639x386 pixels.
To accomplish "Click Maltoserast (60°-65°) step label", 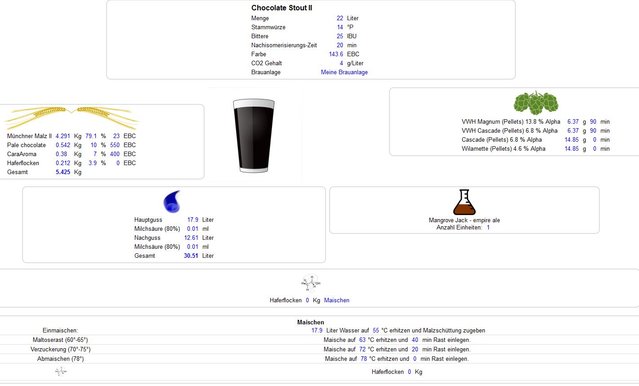I will click(x=60, y=340).
